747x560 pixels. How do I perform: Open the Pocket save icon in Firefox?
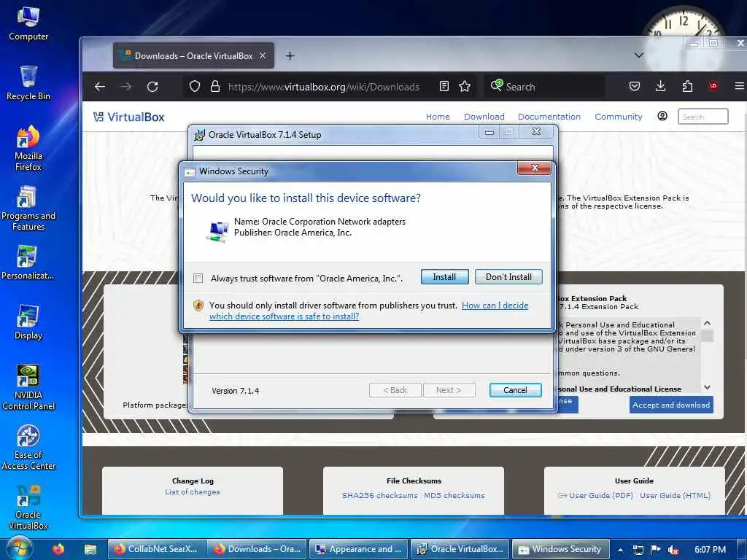point(635,86)
